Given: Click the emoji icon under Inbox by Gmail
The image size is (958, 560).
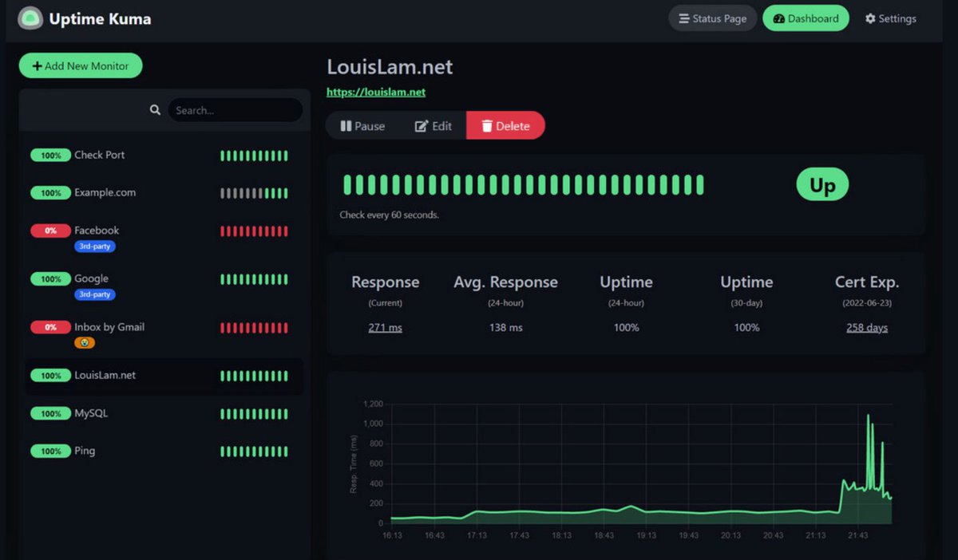Looking at the screenshot, I should coord(83,342).
